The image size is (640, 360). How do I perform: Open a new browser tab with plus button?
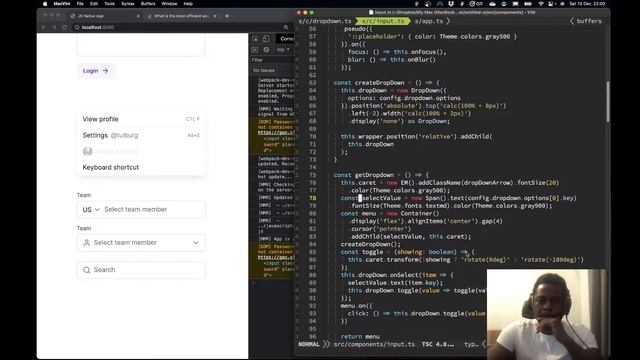(x=227, y=16)
